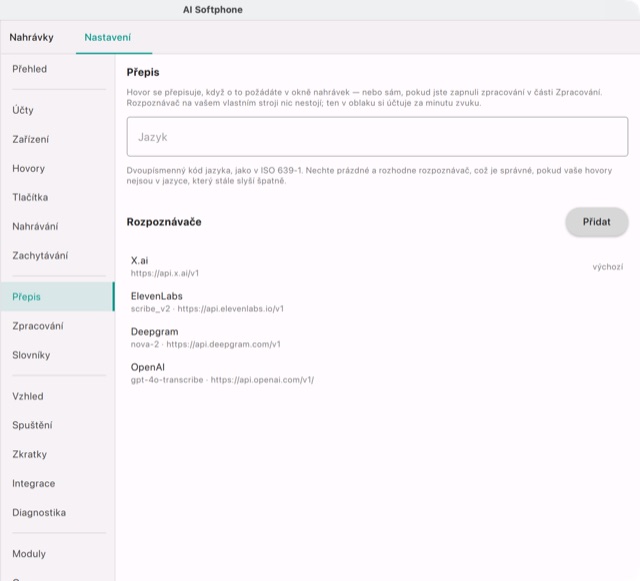Open the Hovory settings section
The height and width of the screenshot is (581, 640).
tap(57, 168)
